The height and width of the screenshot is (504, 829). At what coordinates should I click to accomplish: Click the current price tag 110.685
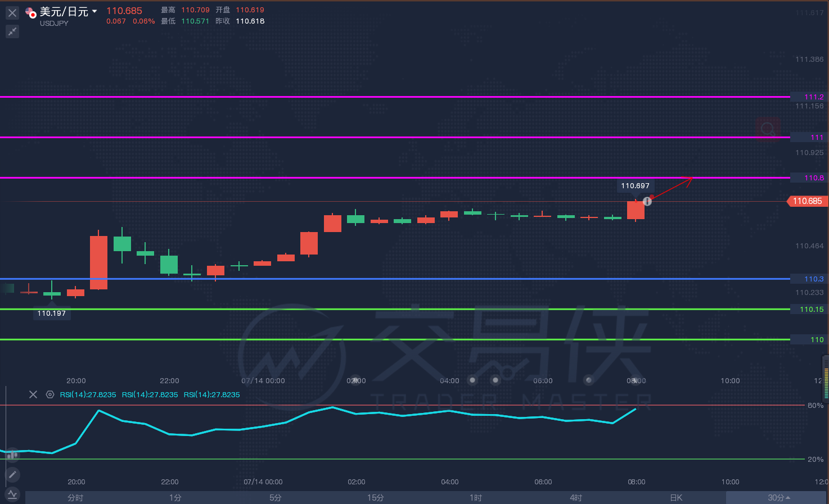pos(807,201)
